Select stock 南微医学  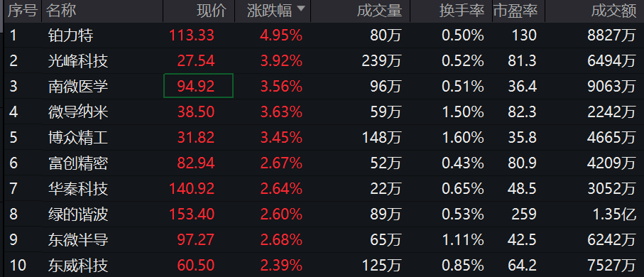click(x=78, y=87)
